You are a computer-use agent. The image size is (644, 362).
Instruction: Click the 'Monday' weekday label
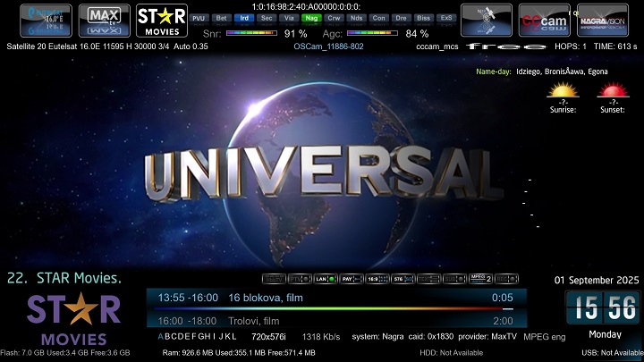(605, 334)
